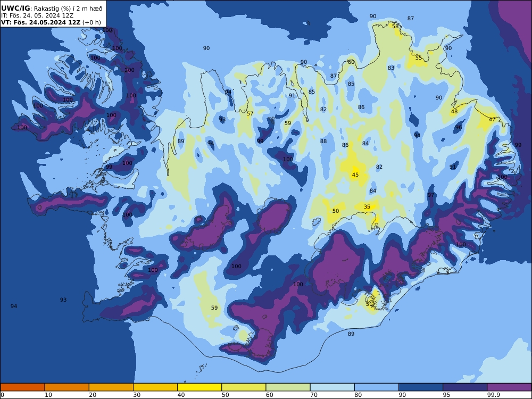Screen dimensions: 532x399
Task: Select the '30' legend tick label
Action: coord(137,395)
